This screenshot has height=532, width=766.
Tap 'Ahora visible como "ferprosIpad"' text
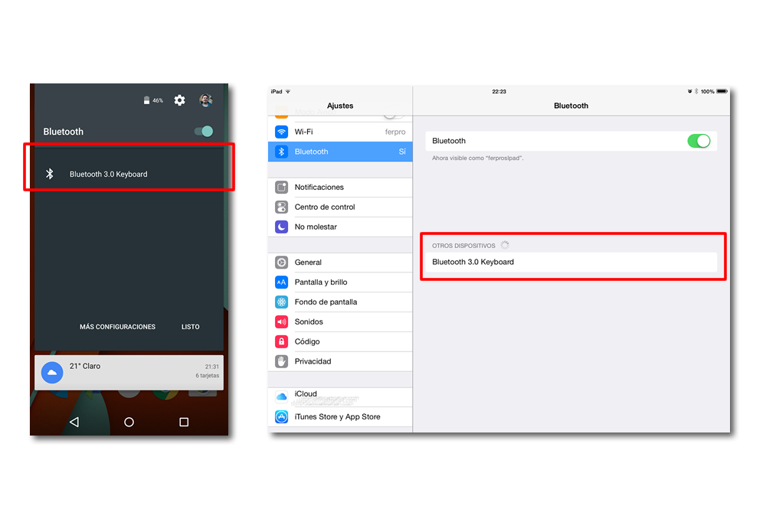(x=478, y=158)
